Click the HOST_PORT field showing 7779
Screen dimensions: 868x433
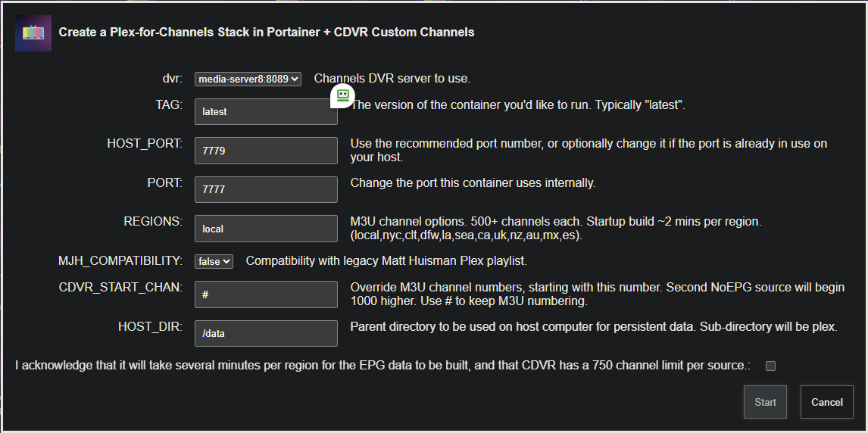265,151
